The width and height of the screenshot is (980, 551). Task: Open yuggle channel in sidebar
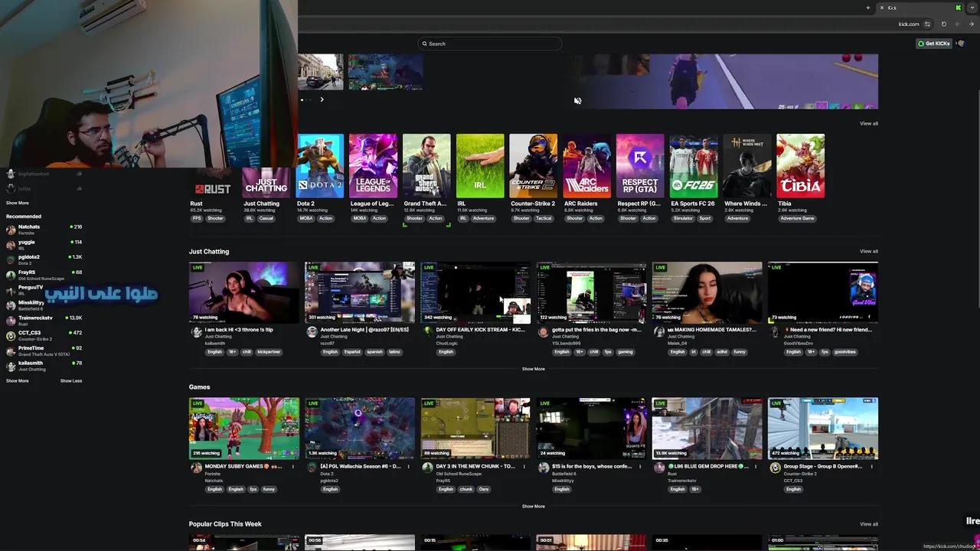44,245
